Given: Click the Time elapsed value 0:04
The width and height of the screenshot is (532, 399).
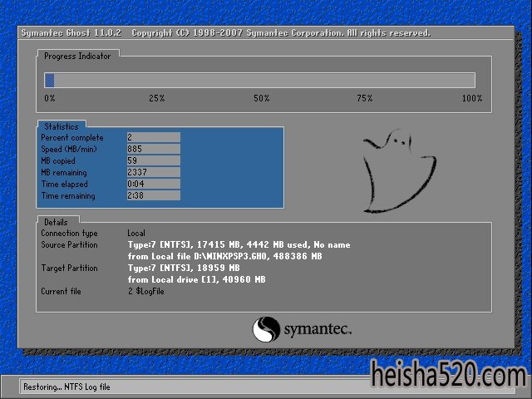Looking at the screenshot, I should point(154,184).
